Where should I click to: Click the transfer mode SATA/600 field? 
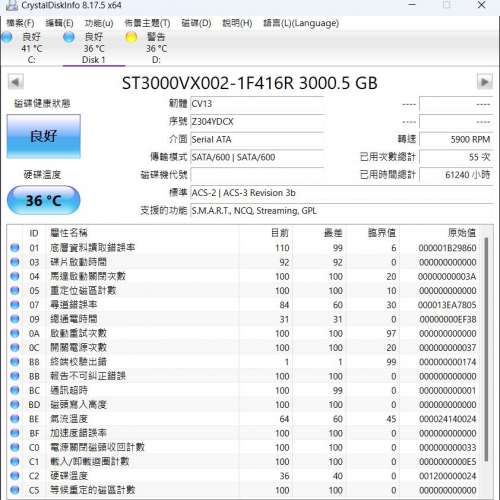pos(257,157)
